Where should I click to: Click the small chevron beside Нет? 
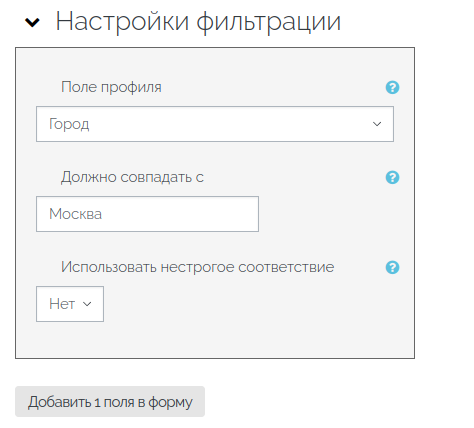pyautogui.click(x=87, y=304)
